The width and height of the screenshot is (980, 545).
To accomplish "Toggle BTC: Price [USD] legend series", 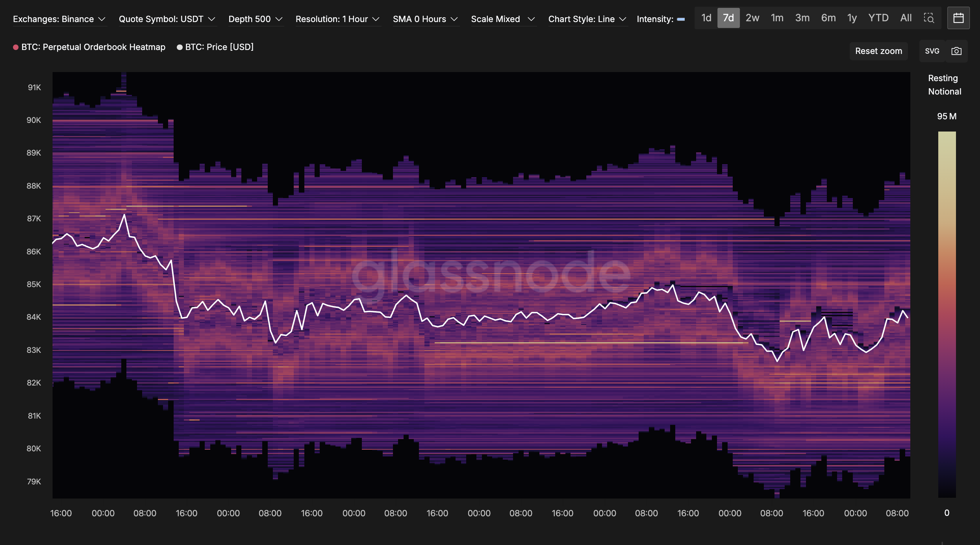I will pyautogui.click(x=215, y=47).
